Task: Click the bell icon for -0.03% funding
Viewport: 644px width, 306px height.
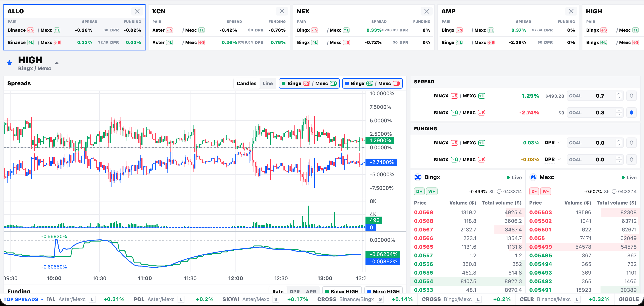Action: 631,160
